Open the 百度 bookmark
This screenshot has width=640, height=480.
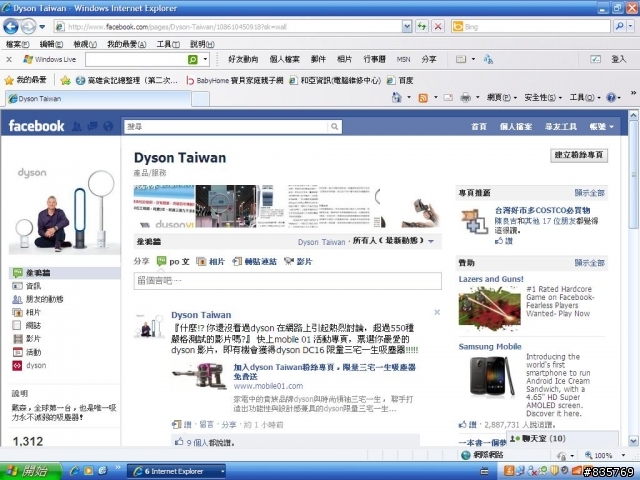400,80
